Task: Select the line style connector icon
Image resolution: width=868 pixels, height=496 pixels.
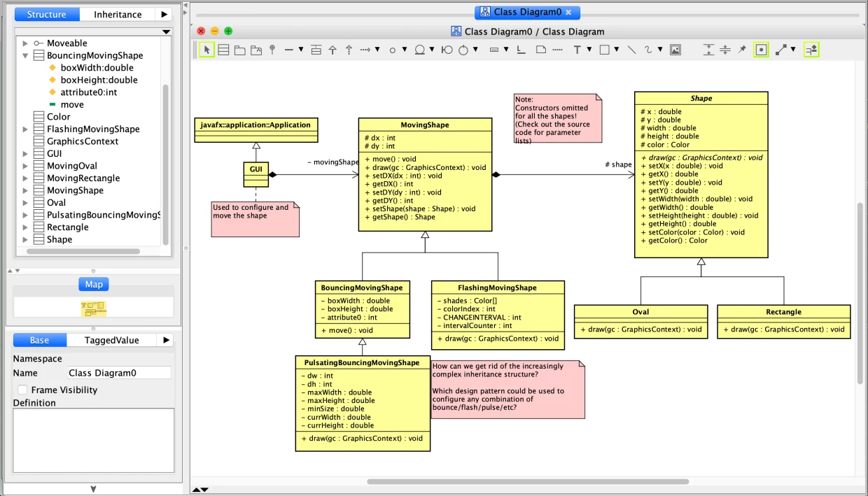Action: pyautogui.click(x=781, y=50)
